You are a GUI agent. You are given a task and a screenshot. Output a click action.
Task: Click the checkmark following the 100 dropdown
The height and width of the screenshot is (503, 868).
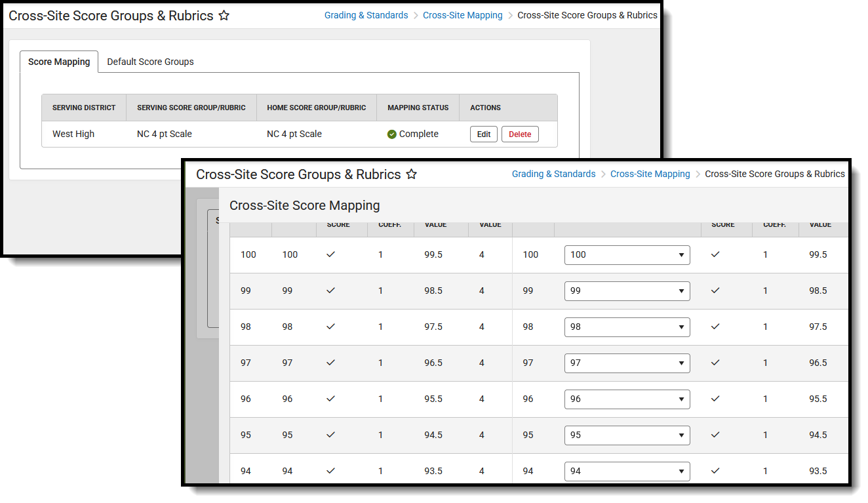[715, 254]
